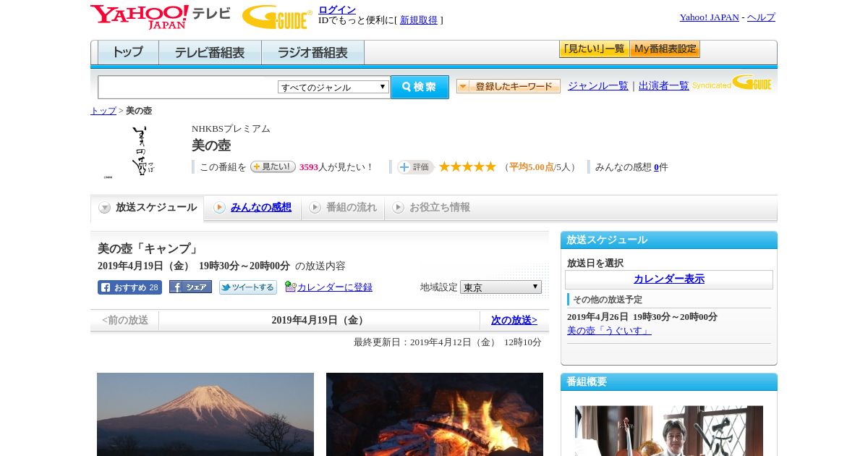Viewport: 868px width, 456px height.
Task: Click the みんなの感想 0件 count link
Action: coord(656,167)
